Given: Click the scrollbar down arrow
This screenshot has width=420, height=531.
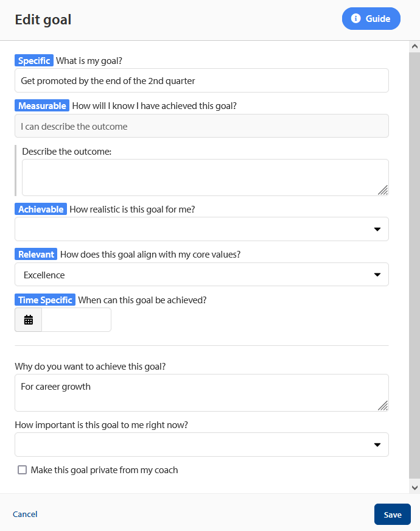Looking at the screenshot, I should (415, 488).
